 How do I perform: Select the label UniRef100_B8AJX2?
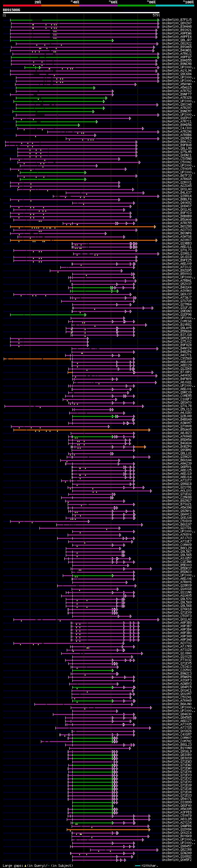[x=177, y=142]
